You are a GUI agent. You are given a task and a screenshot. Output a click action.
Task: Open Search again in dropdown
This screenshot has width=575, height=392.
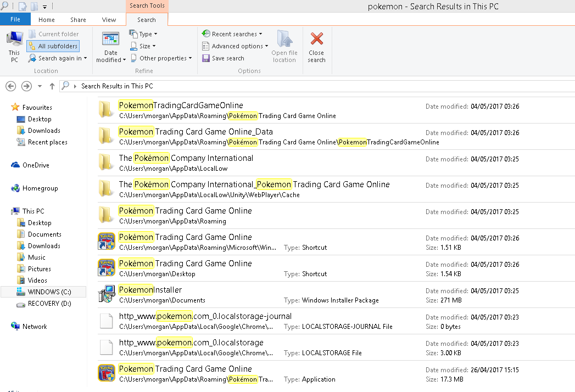tap(58, 58)
